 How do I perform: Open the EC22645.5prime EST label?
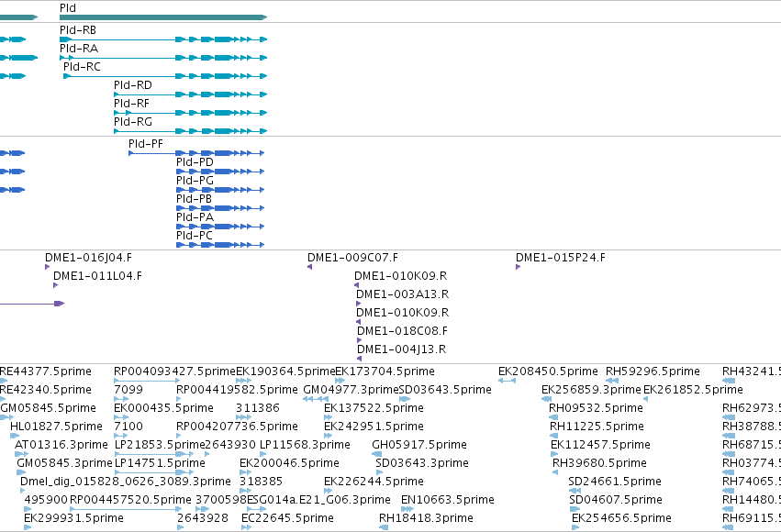pos(287,518)
